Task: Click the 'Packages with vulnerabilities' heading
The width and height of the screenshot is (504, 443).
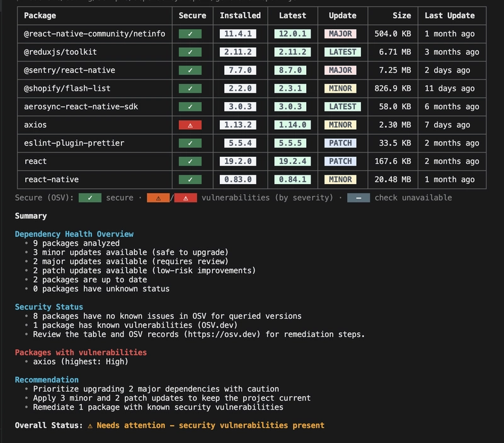Action: (81, 352)
